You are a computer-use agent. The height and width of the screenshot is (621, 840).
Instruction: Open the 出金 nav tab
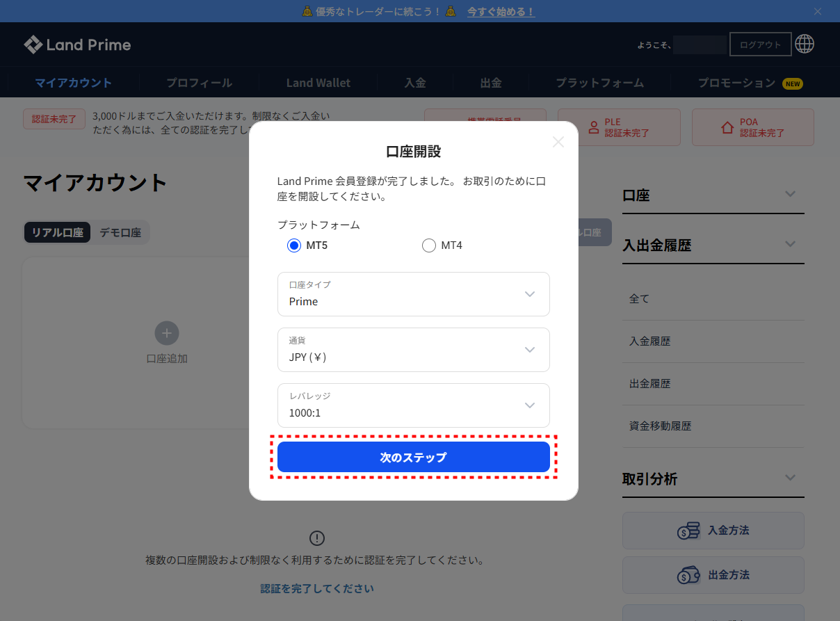[x=491, y=83]
